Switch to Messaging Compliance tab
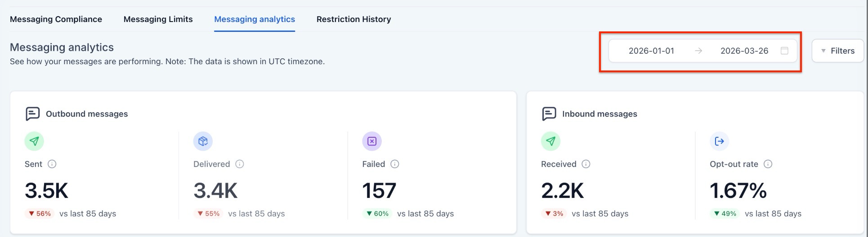868x237 pixels. (x=56, y=19)
